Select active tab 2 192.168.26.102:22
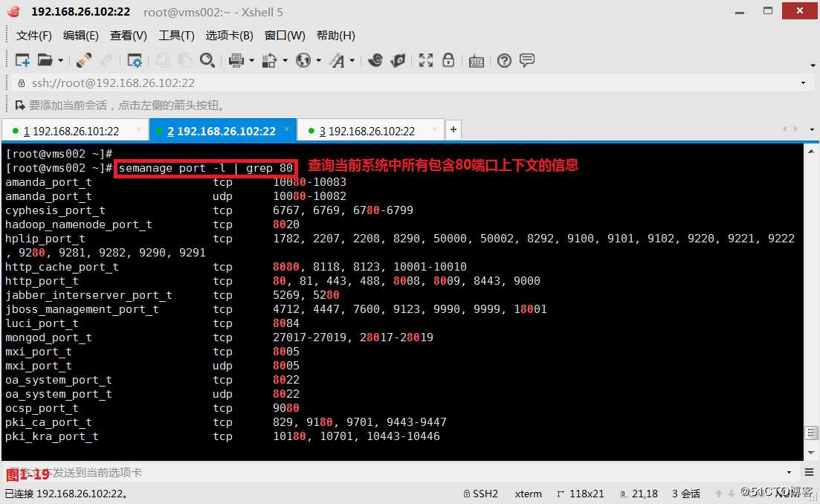This screenshot has height=504, width=820. coord(222,132)
